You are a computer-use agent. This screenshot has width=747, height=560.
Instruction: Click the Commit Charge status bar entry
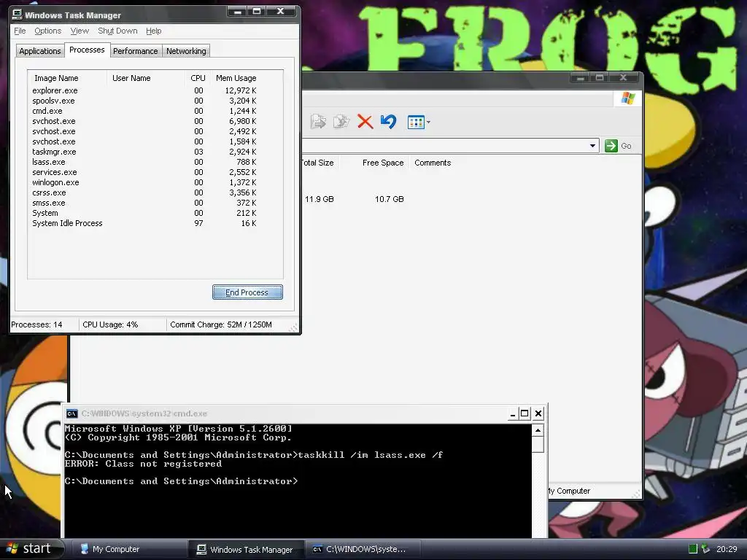click(x=221, y=324)
